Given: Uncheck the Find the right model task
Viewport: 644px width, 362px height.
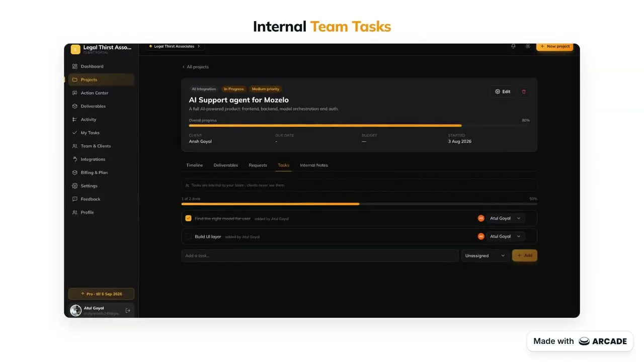Looking at the screenshot, I should pos(188,218).
